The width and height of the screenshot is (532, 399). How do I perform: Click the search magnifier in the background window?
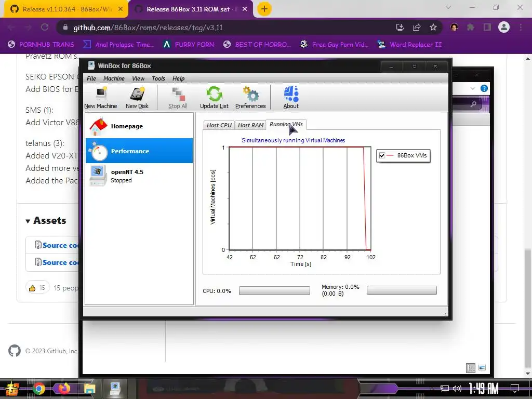tap(473, 104)
